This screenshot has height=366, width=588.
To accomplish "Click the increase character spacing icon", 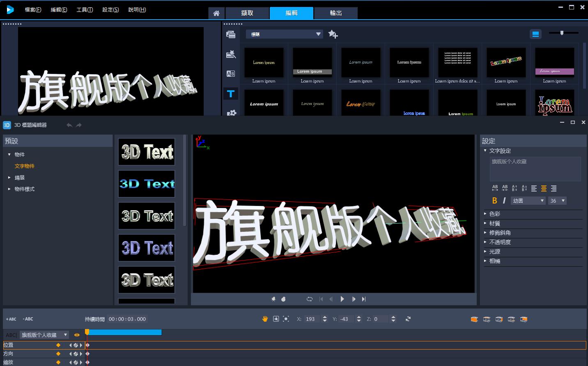I will point(495,188).
